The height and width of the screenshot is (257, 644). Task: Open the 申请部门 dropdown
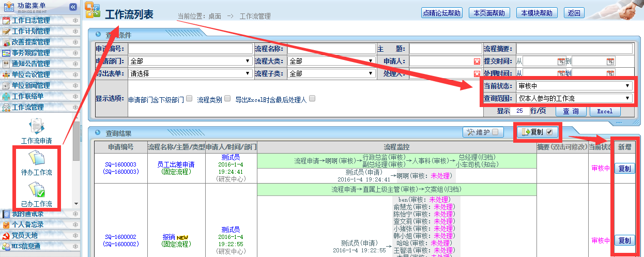coord(190,61)
